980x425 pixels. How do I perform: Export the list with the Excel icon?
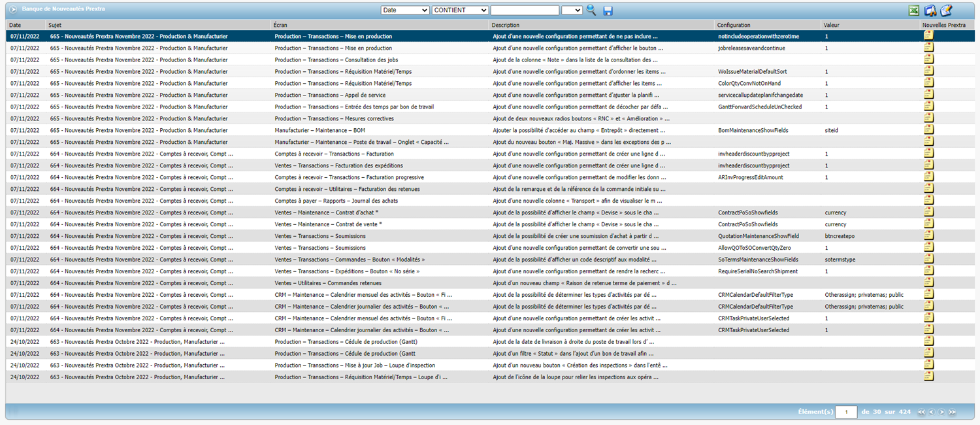(914, 10)
